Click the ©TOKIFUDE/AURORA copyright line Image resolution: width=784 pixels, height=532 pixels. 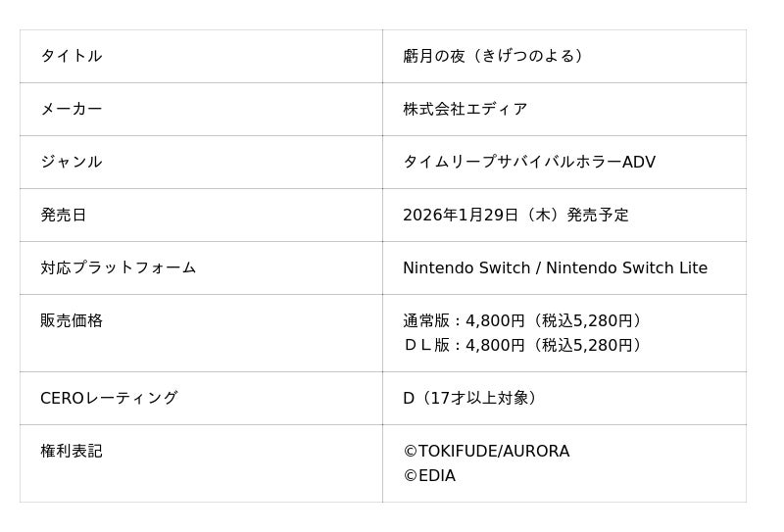coord(486,451)
